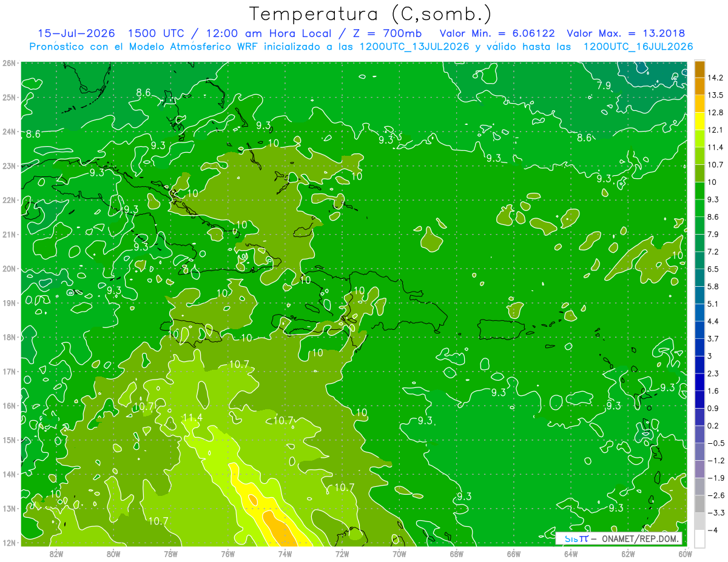This screenshot has height=562, width=728.
Task: Click the "13.5" value on color scale
Action: tap(716, 95)
